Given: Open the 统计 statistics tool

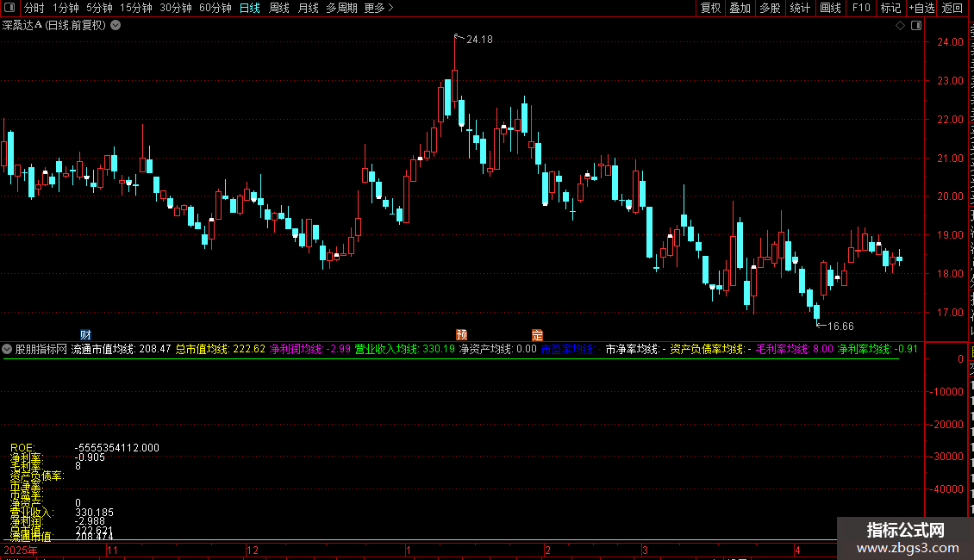Looking at the screenshot, I should point(800,8).
